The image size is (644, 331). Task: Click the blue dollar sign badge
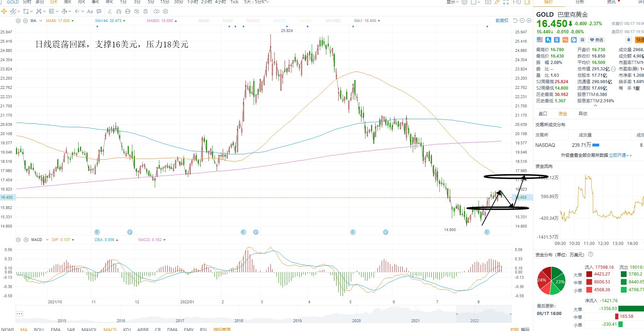[557, 40]
